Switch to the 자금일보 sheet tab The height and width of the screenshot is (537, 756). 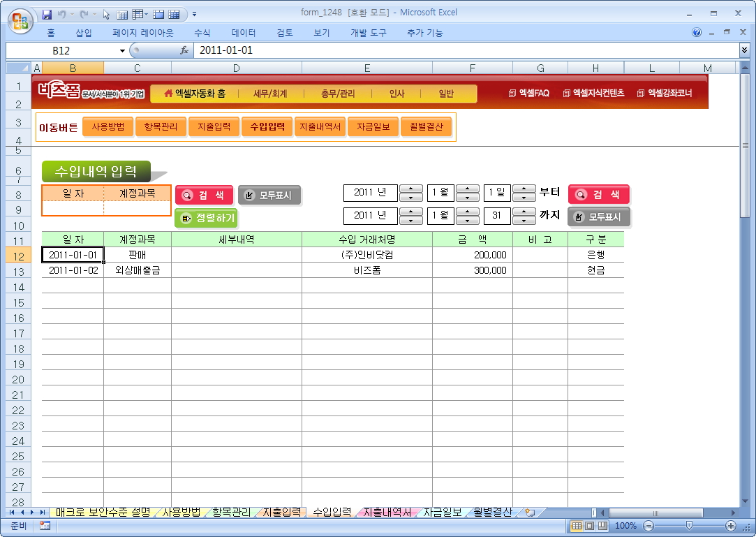(442, 512)
